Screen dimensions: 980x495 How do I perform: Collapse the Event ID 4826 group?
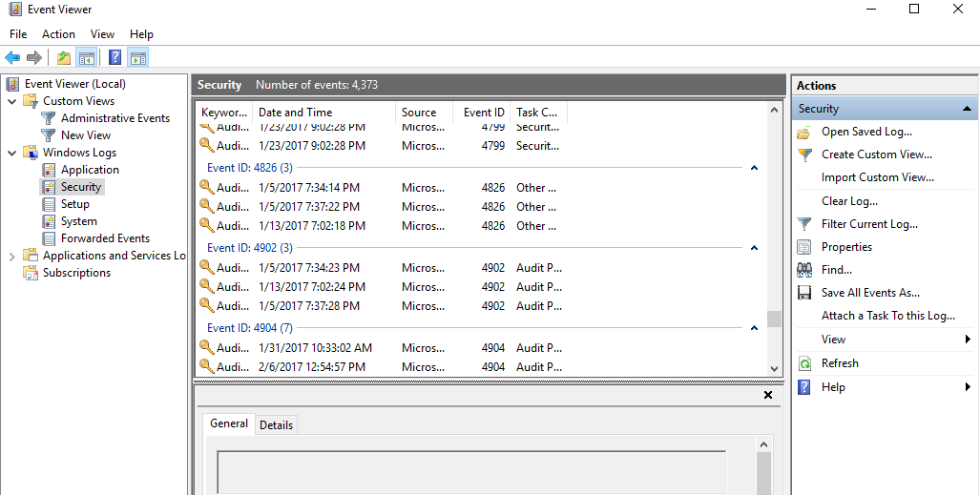(x=754, y=168)
